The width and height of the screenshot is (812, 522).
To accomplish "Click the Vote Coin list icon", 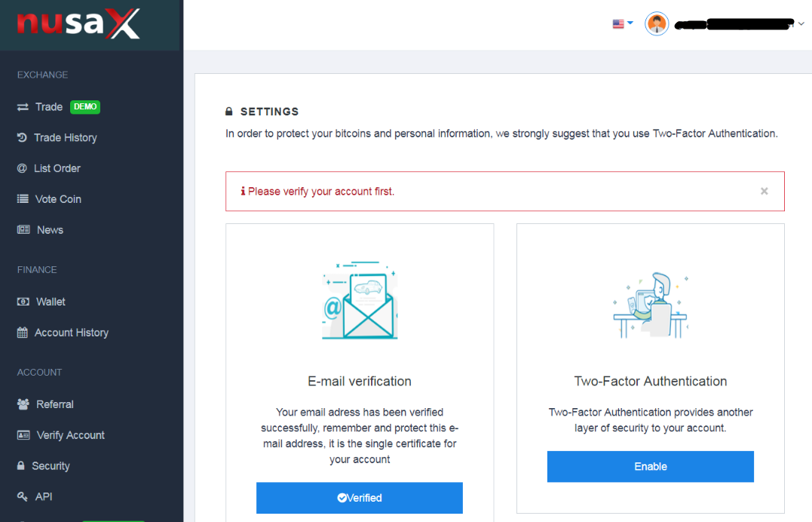I will tap(23, 199).
